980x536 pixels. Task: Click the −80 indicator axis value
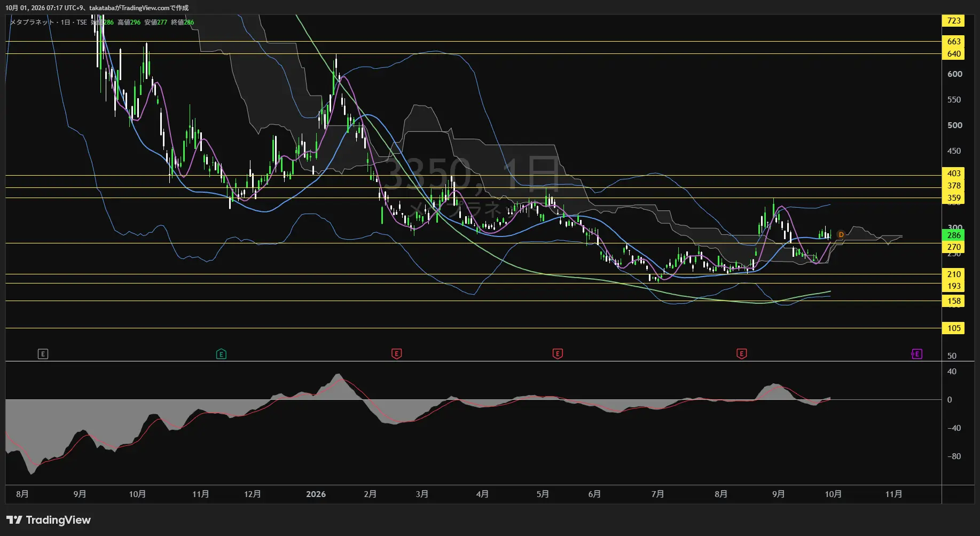(x=954, y=456)
